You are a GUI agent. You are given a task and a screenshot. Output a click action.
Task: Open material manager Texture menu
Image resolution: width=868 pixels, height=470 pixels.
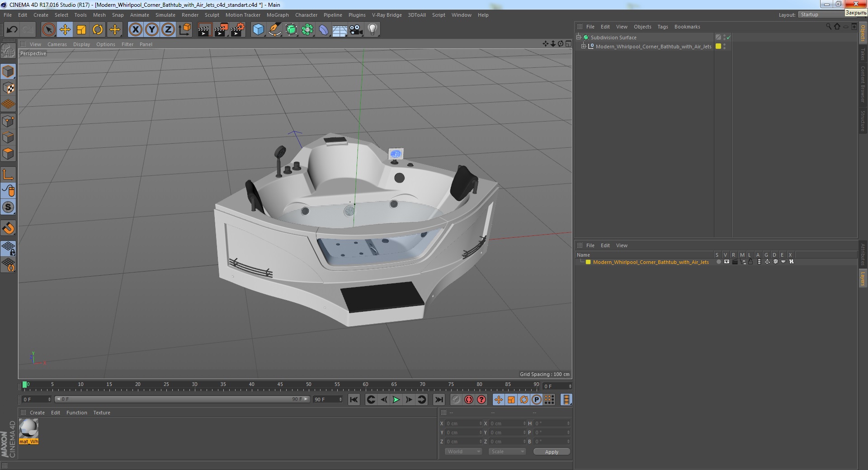(102, 413)
